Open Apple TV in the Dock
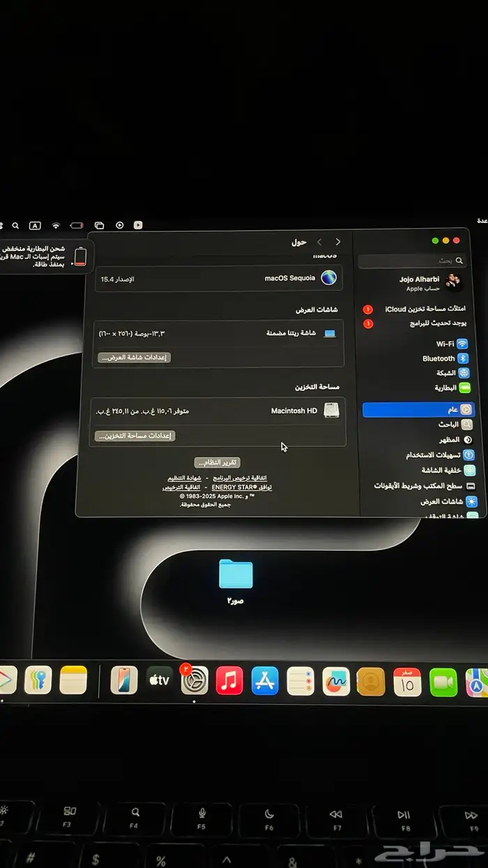488x868 pixels. pyautogui.click(x=159, y=680)
